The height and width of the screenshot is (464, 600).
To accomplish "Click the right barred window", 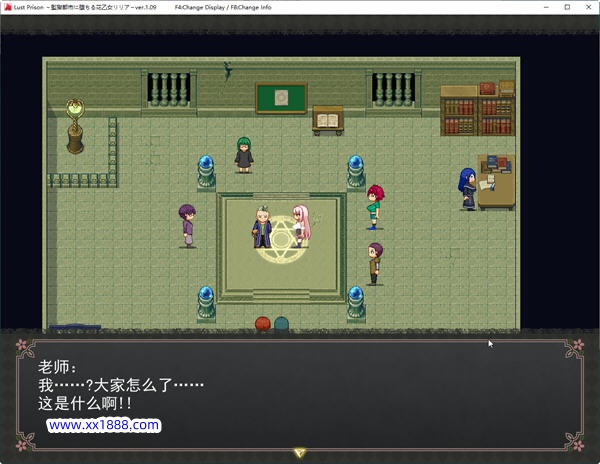I will click(x=393, y=90).
